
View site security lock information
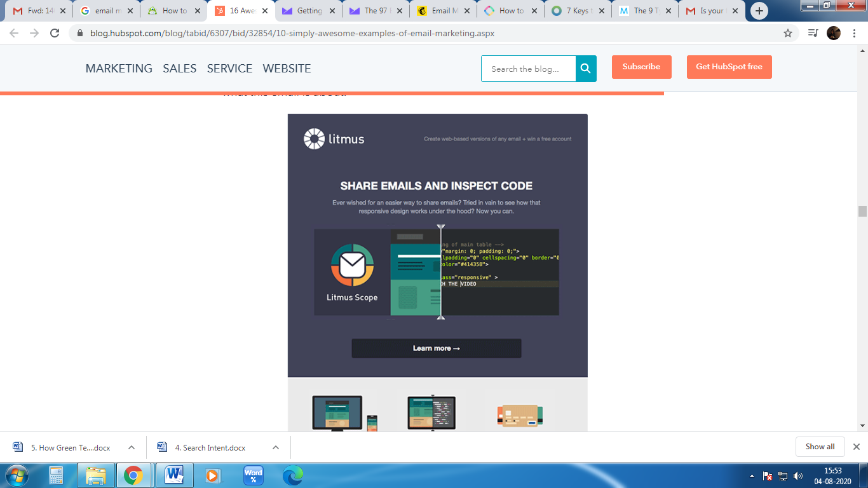coord(80,34)
